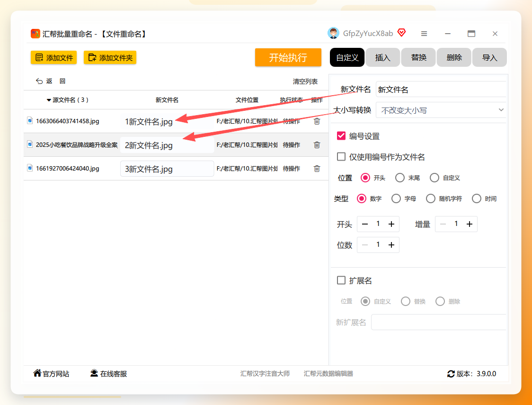
Task: Select file 2025小吃餐饮品牌战略升级全案
Action: click(x=77, y=145)
